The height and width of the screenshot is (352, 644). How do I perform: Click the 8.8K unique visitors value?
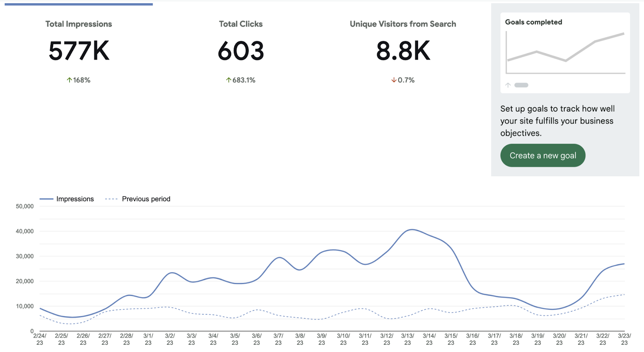click(x=403, y=51)
